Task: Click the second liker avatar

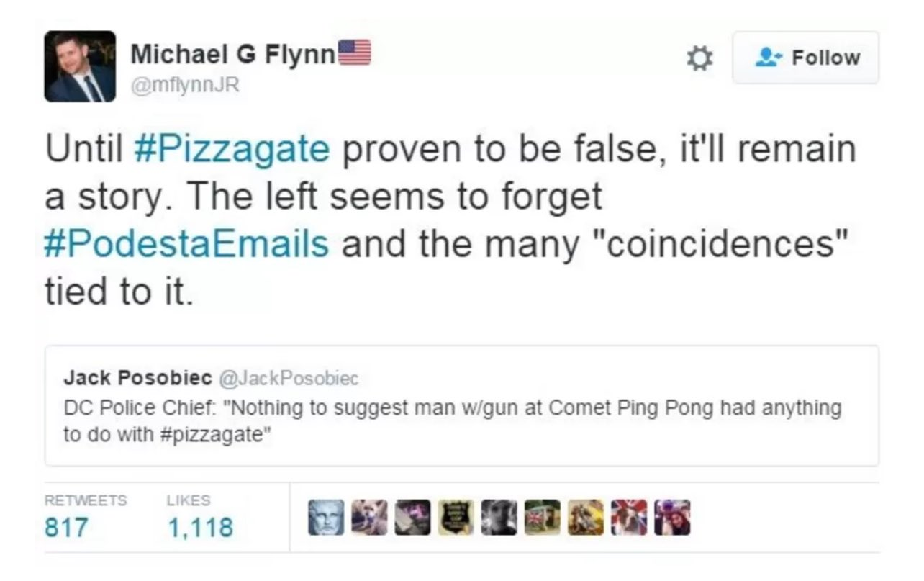Action: [x=369, y=518]
